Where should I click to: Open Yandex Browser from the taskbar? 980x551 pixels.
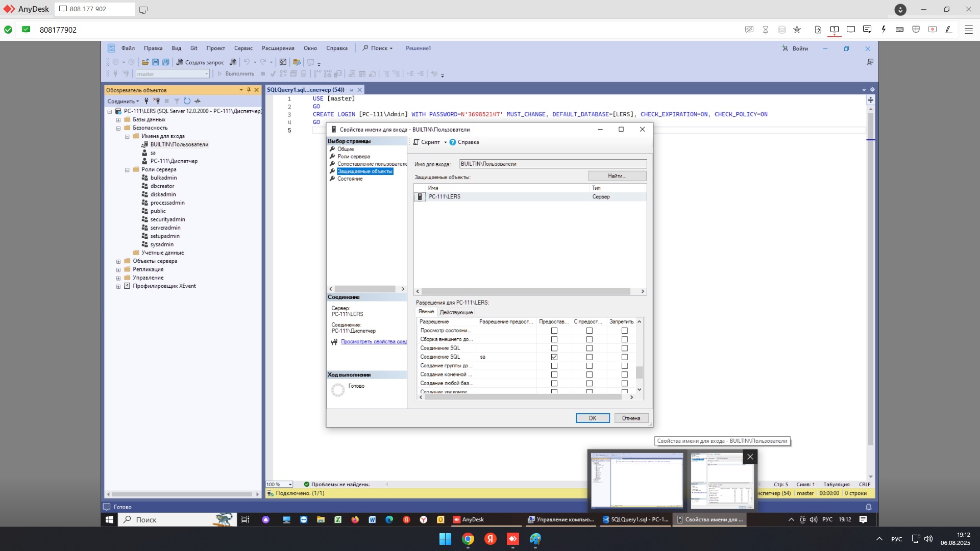point(491,539)
